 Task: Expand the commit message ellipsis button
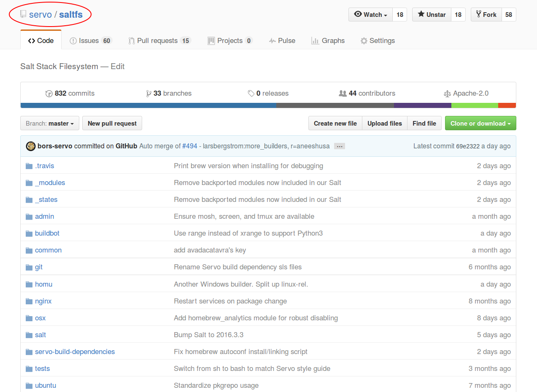[x=340, y=146]
